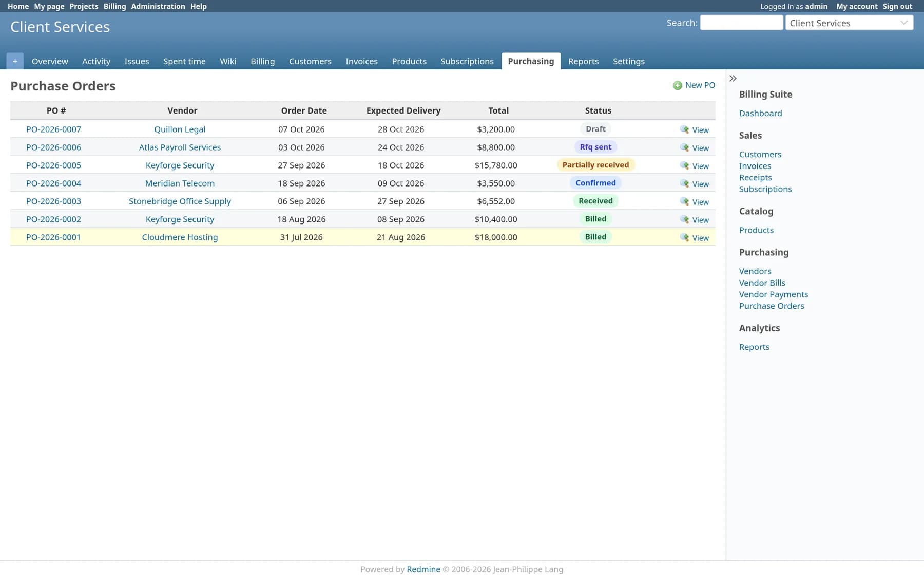Image resolution: width=924 pixels, height=578 pixels.
Task: Open vendor Atlas Payroll Services
Action: [x=180, y=147]
